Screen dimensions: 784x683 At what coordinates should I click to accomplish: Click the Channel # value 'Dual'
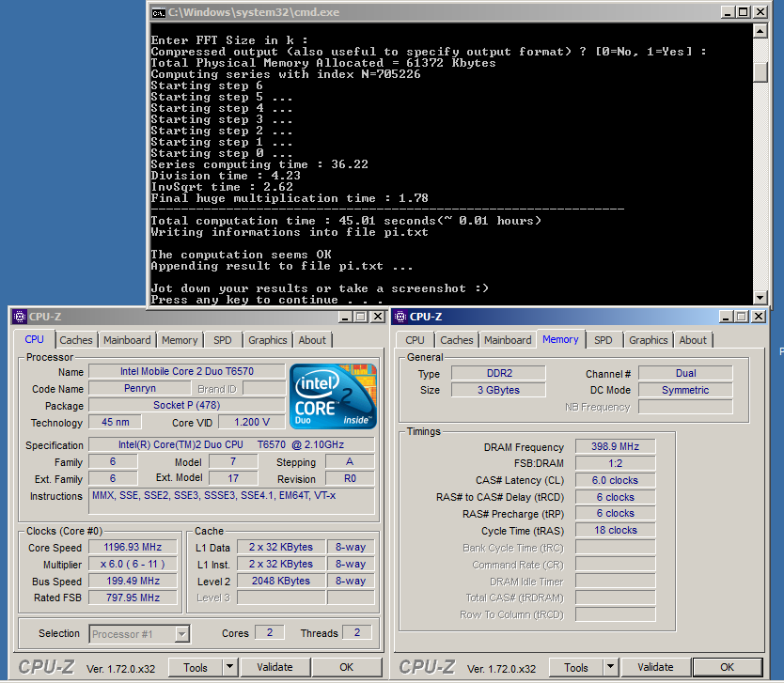click(686, 373)
